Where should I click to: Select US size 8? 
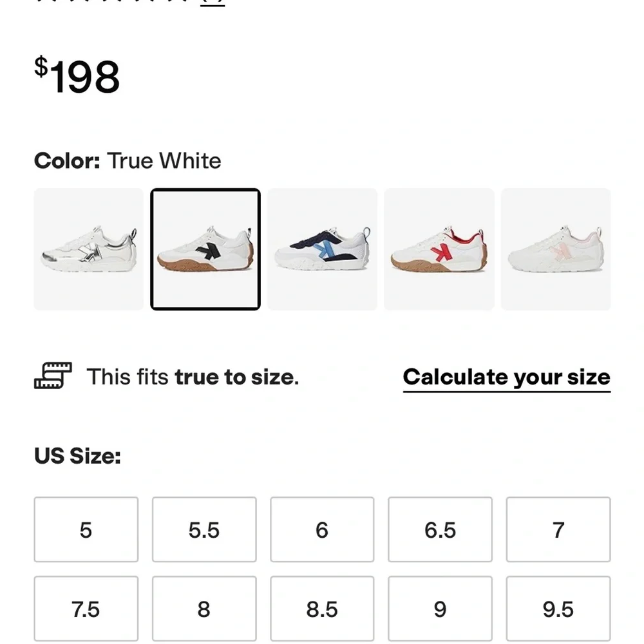204,609
